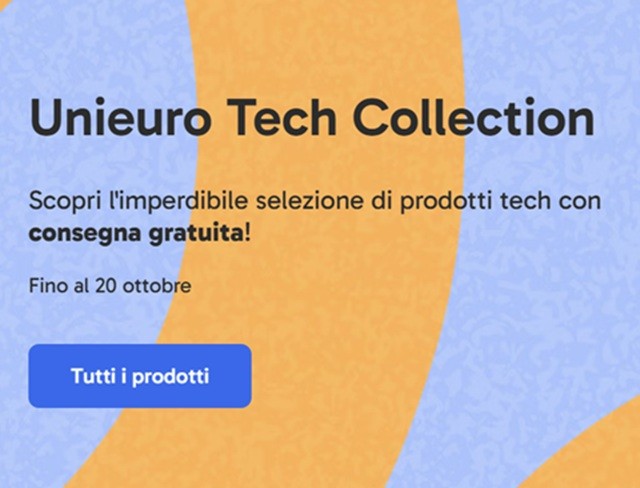The width and height of the screenshot is (640, 488).
Task: Select the "Unieuro Tech Collection" heading
Action: (312, 117)
